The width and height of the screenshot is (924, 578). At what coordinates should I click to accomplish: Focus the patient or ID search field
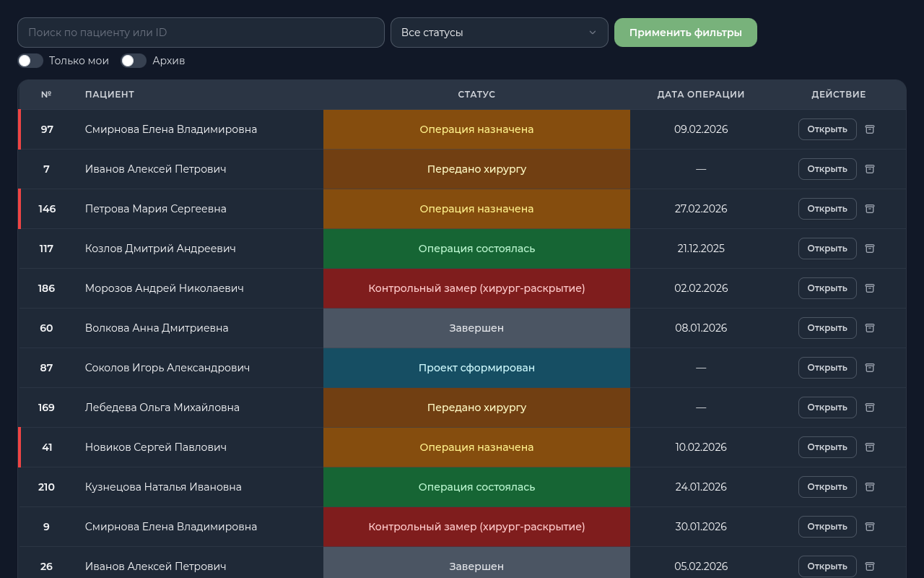click(x=201, y=33)
